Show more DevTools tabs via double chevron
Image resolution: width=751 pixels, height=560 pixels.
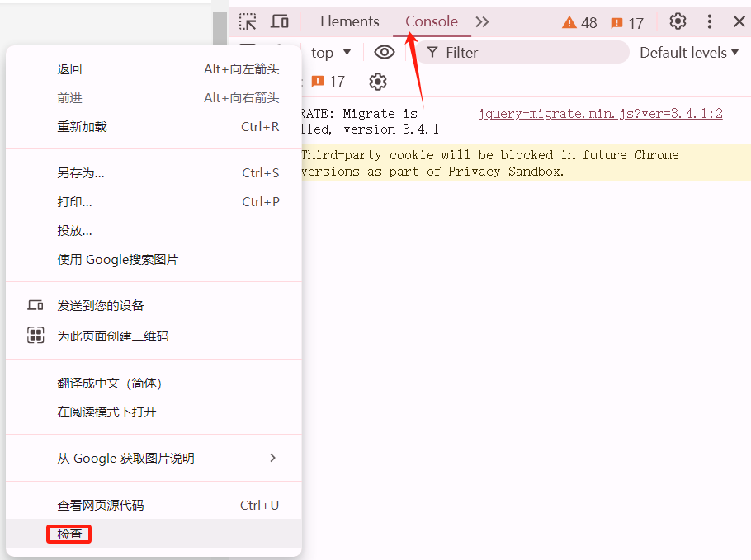pyautogui.click(x=483, y=22)
